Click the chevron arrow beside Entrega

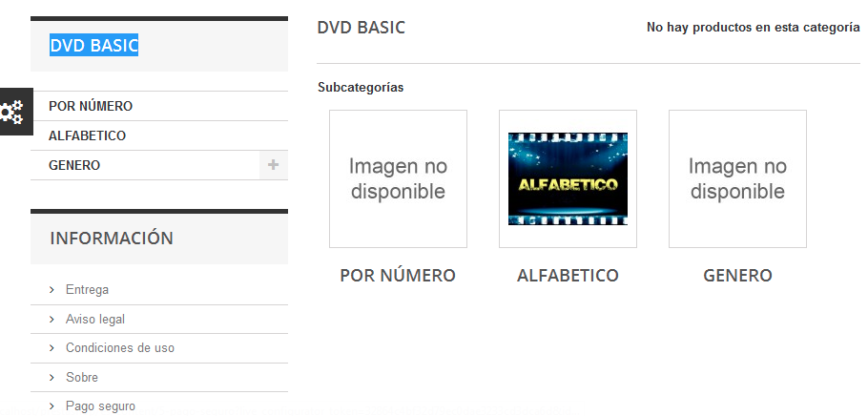click(x=52, y=290)
